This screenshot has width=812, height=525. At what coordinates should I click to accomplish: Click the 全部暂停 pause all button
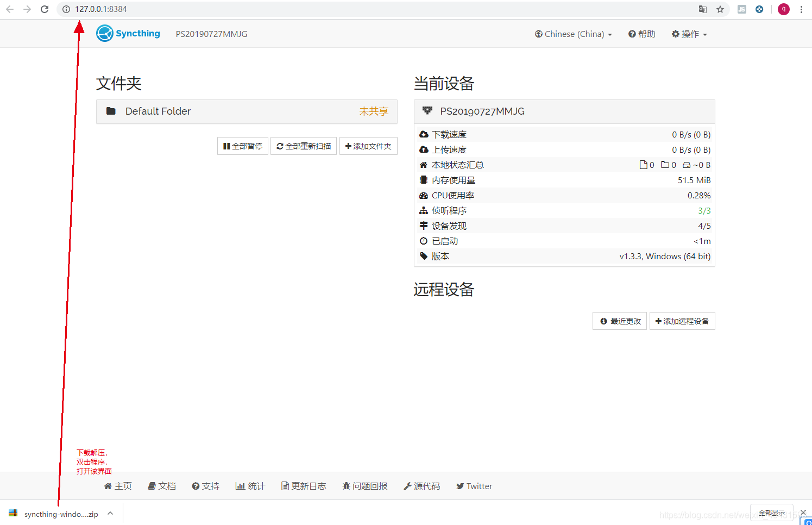pos(243,146)
